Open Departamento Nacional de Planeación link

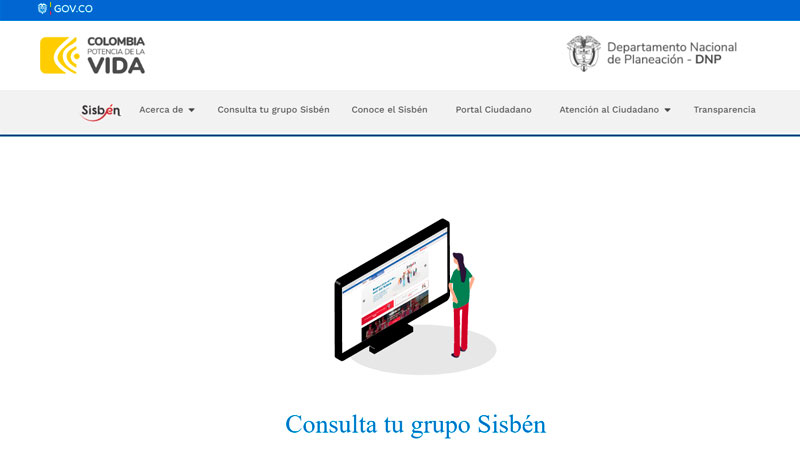point(671,53)
